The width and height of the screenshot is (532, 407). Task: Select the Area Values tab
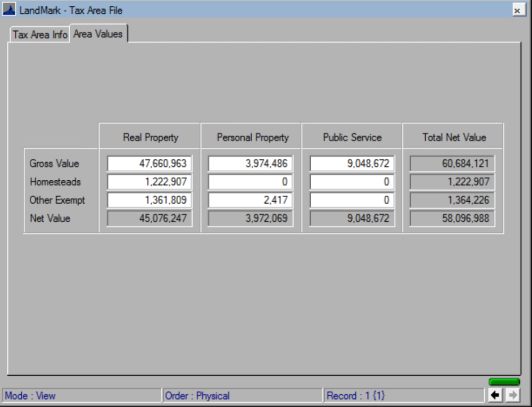tap(98, 32)
